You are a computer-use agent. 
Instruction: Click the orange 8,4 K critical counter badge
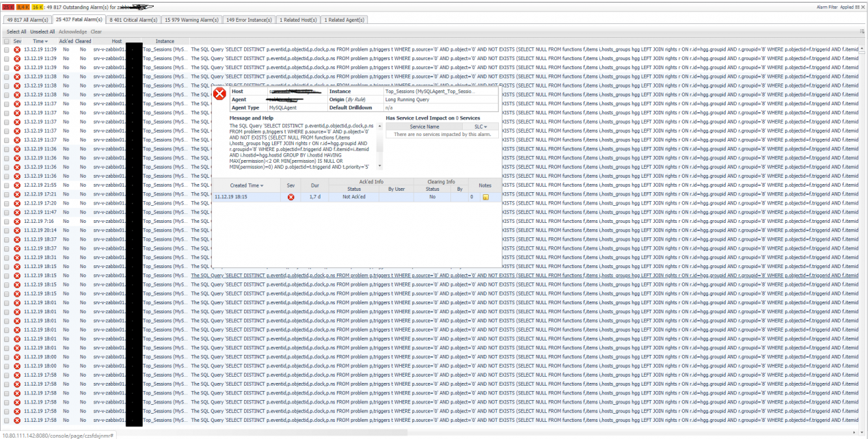(x=22, y=7)
